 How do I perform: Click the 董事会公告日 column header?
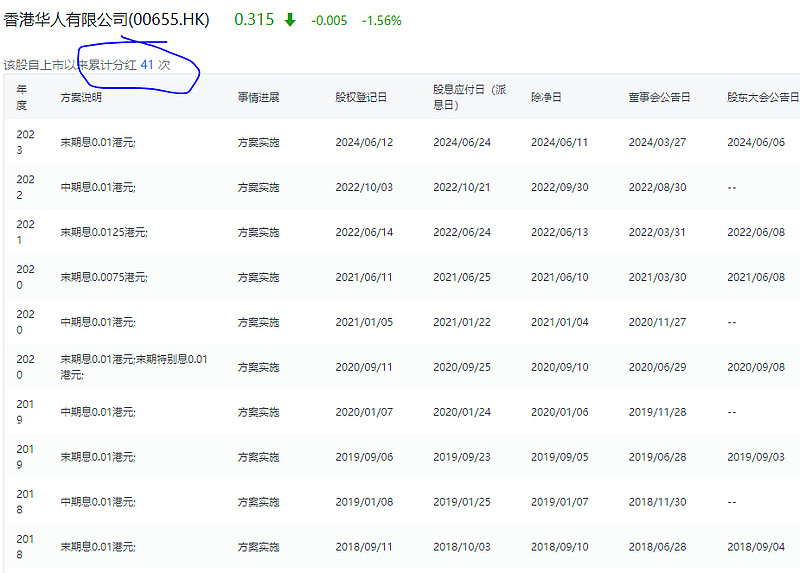click(x=659, y=97)
